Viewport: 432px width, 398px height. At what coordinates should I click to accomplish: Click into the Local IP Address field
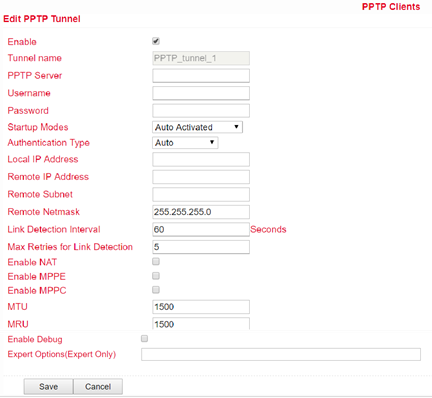pos(201,159)
